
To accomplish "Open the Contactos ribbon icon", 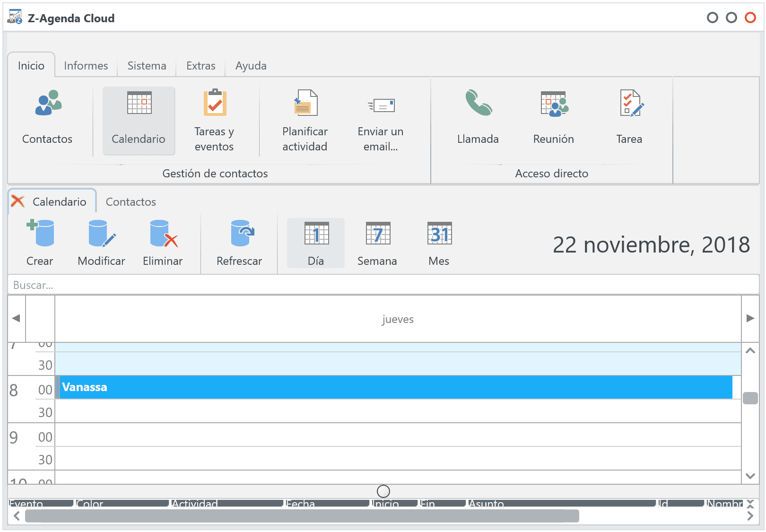I will pos(47,104).
